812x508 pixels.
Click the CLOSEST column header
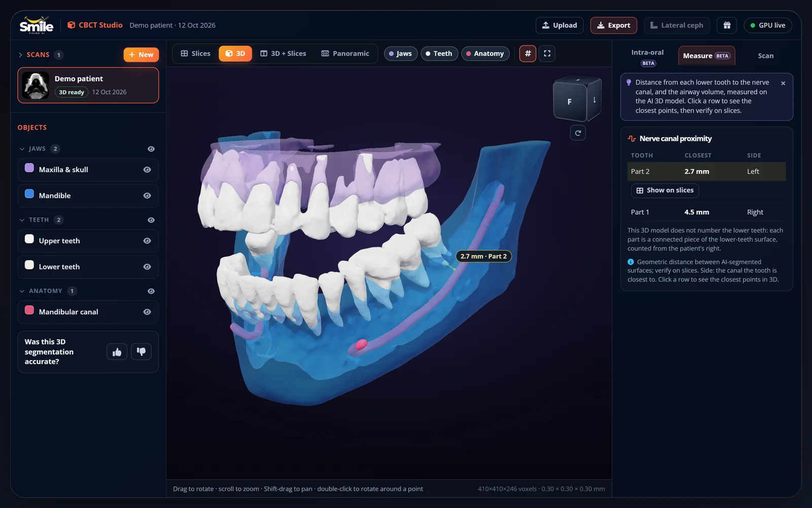(698, 155)
